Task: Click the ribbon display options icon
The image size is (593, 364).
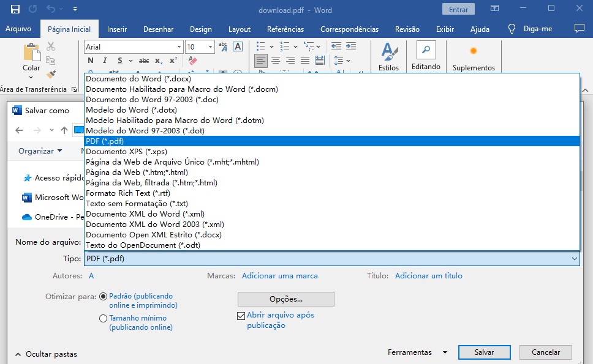Action: point(494,9)
